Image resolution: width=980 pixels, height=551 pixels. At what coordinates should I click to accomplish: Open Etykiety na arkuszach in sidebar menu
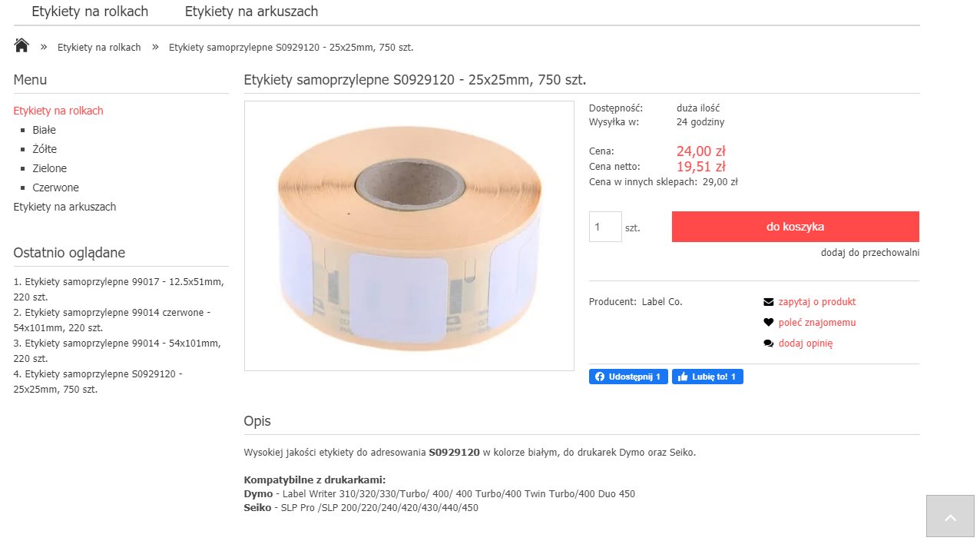(65, 207)
